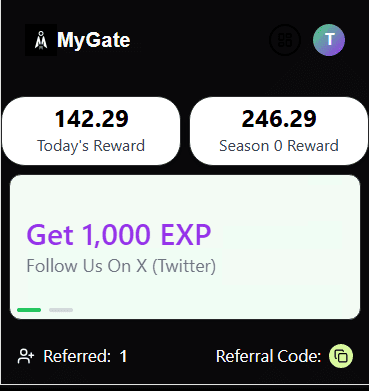The width and height of the screenshot is (369, 391).
Task: Open the promo banner card background
Action: tap(185, 247)
